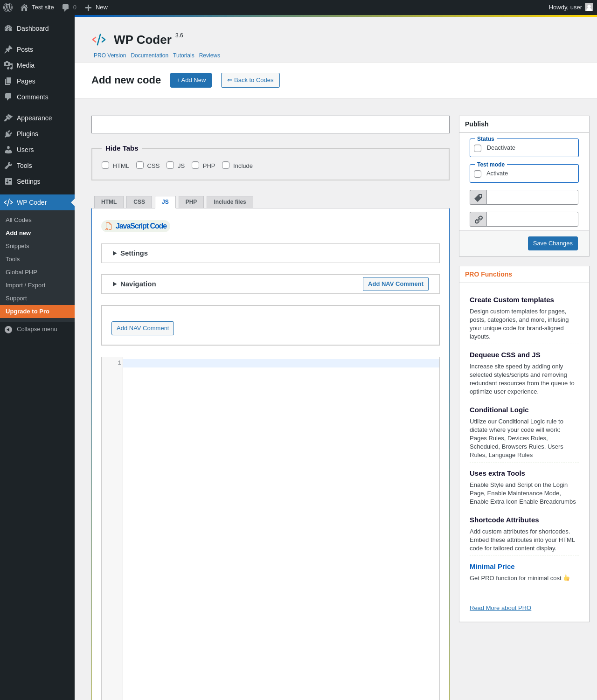This screenshot has height=700, width=597.
Task: Click the link input field
Action: tap(532, 219)
